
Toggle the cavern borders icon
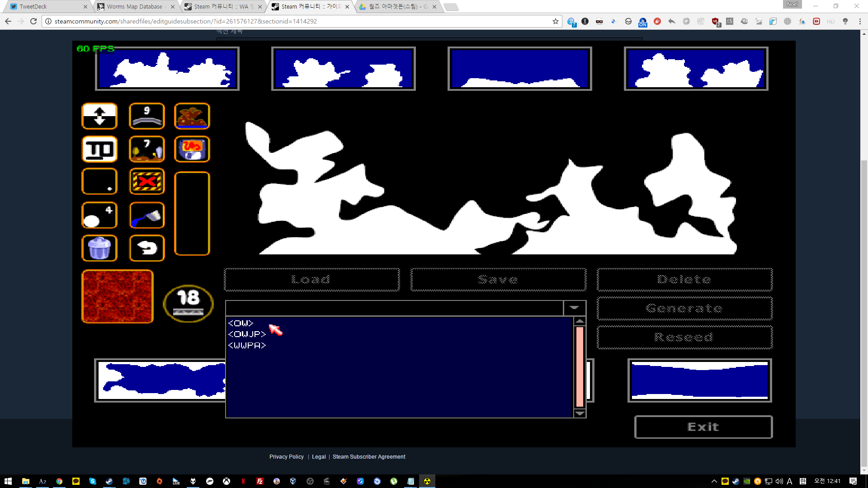(x=99, y=149)
